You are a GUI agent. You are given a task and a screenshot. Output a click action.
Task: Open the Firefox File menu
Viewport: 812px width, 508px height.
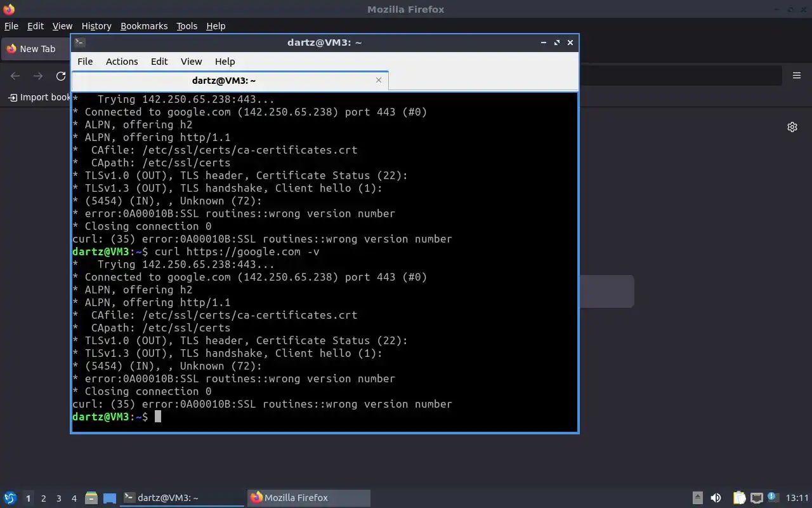pos(11,26)
